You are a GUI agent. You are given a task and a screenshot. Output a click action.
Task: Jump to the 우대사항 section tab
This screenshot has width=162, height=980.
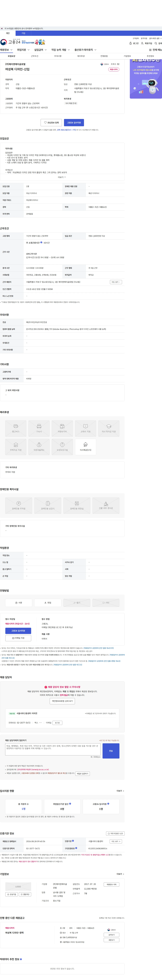[58, 56]
